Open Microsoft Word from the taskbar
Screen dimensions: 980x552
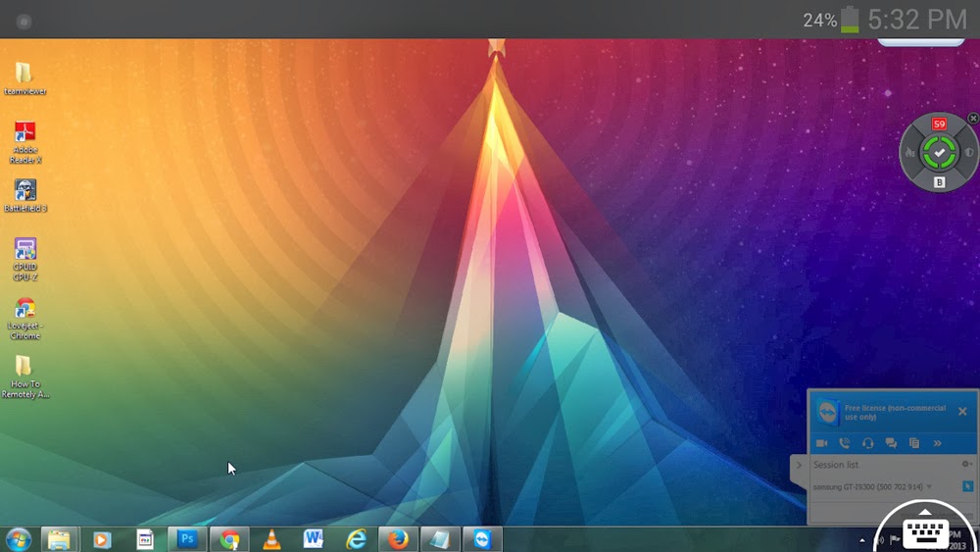[314, 539]
